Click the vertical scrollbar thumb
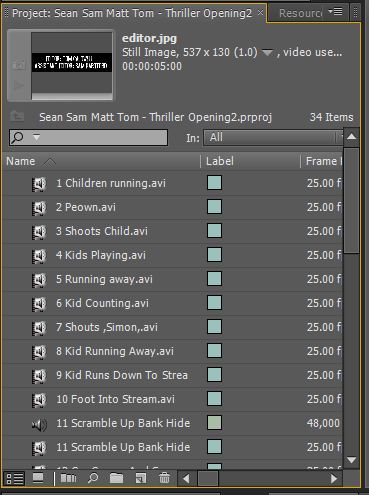 (351, 200)
